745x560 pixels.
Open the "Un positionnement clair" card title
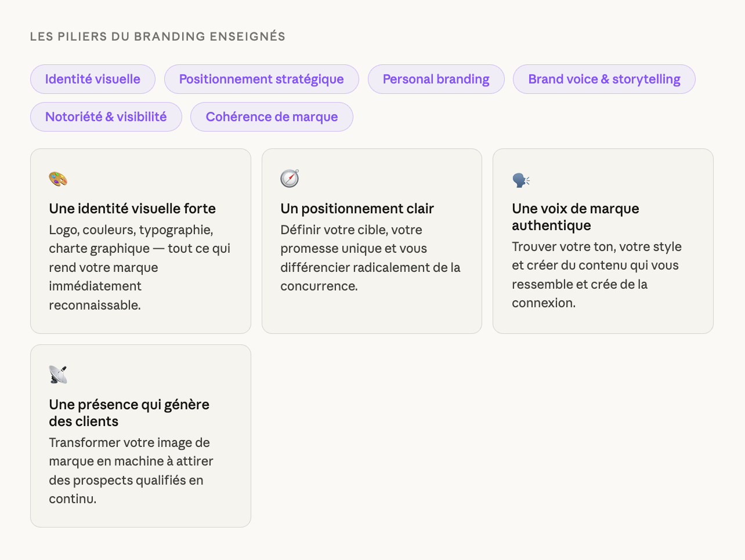pyautogui.click(x=357, y=209)
